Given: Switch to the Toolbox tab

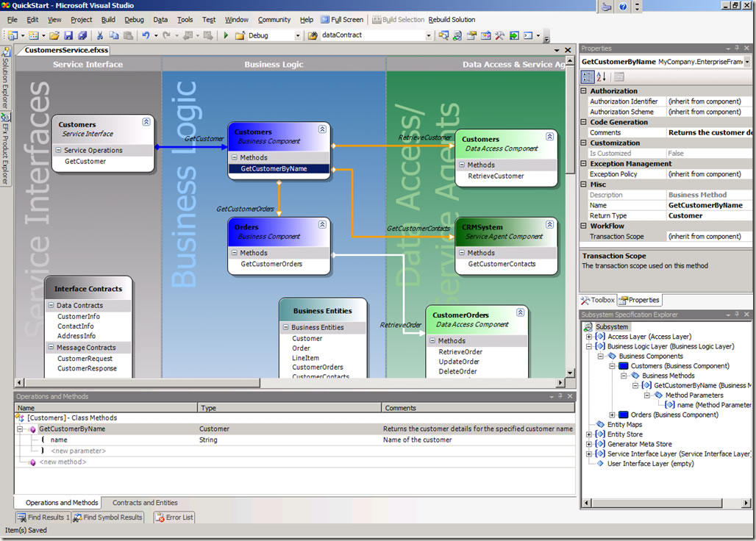Looking at the screenshot, I should (598, 300).
